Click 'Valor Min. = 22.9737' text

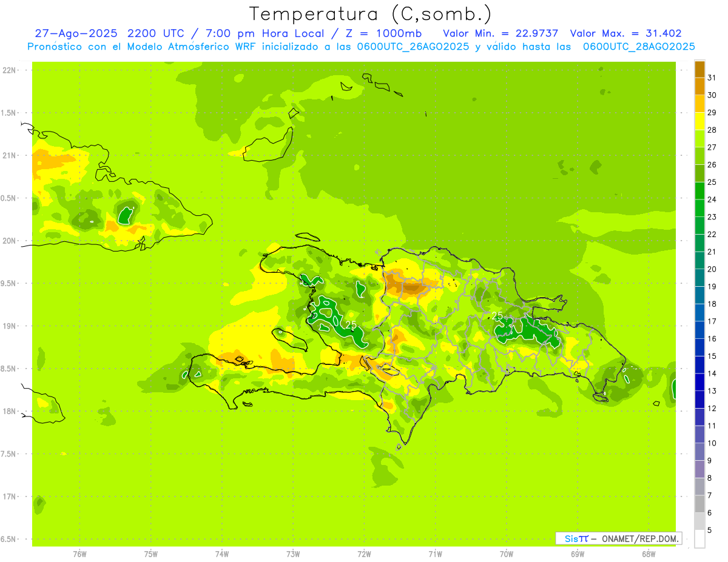tap(501, 33)
